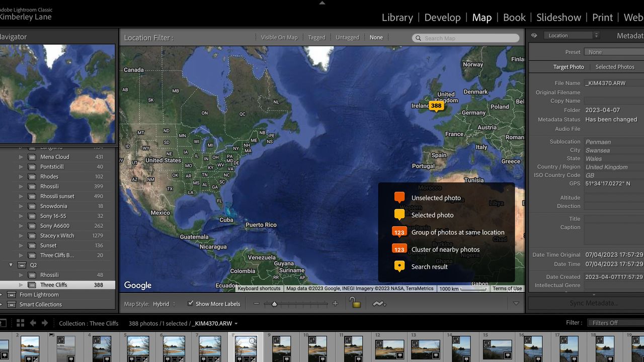Toggle the Metadata panel eye icon

[x=534, y=36]
